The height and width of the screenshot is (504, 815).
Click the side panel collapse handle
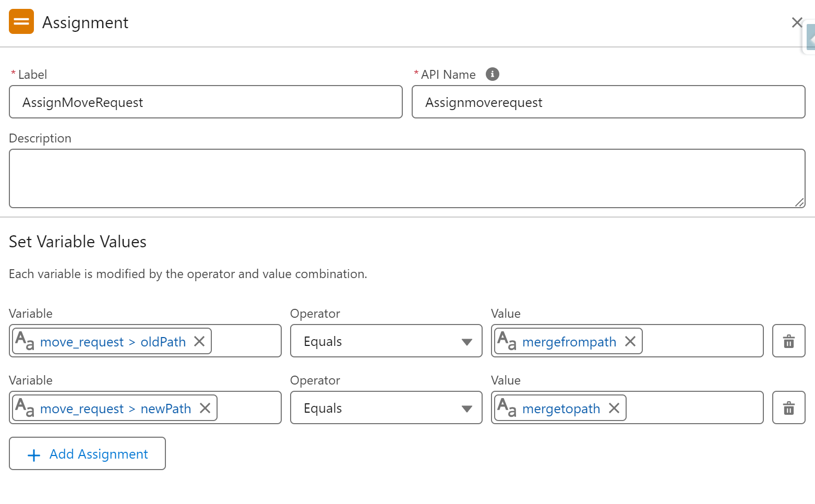click(810, 38)
